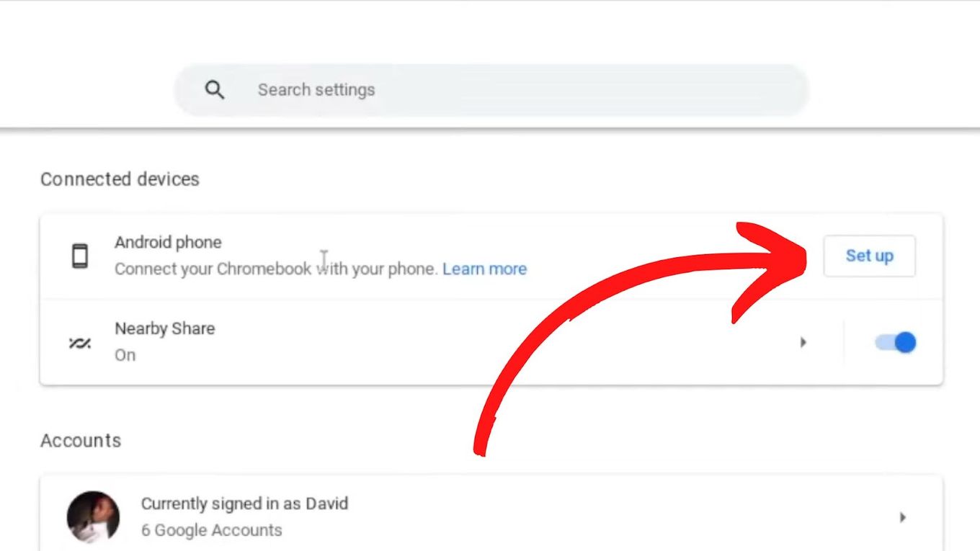980x551 pixels.
Task: Select the Accounts section heading
Action: tap(81, 440)
